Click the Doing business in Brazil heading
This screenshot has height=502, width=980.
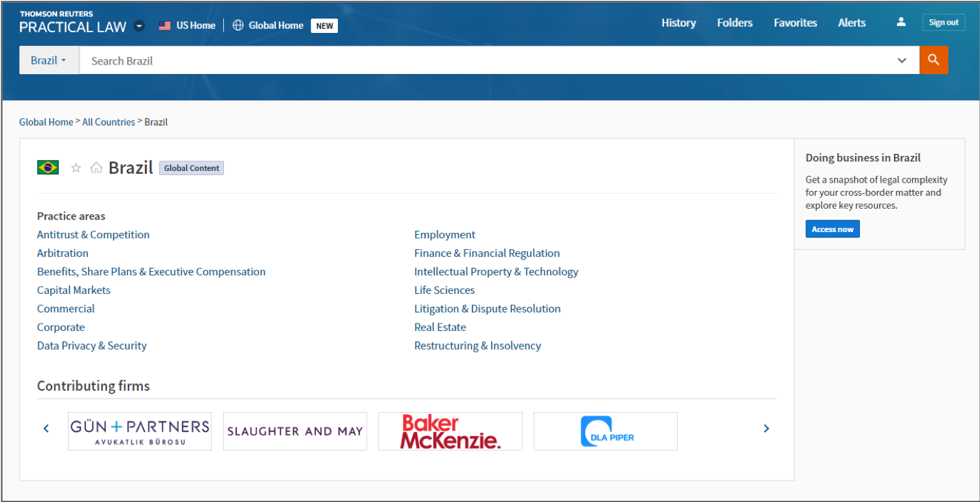pos(863,158)
